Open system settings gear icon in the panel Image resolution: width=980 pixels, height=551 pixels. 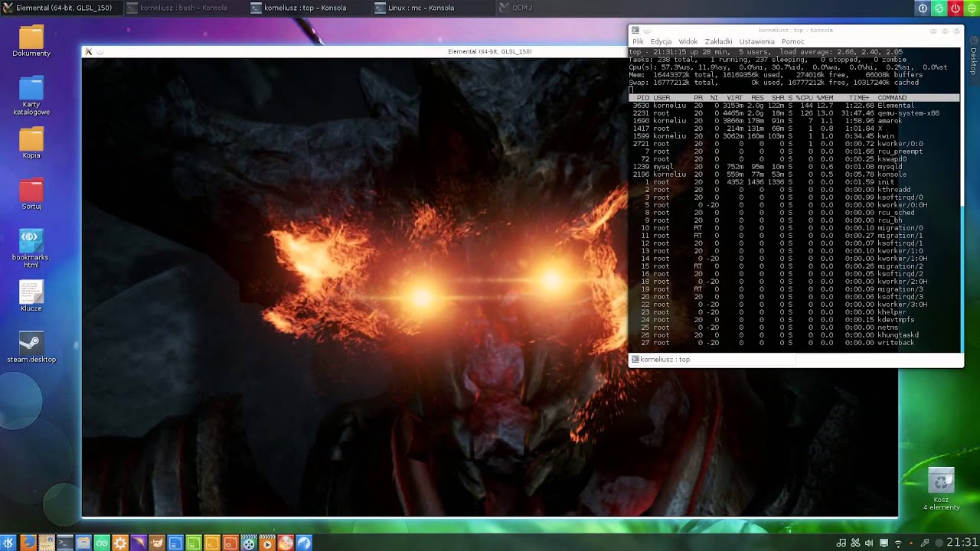[x=120, y=543]
